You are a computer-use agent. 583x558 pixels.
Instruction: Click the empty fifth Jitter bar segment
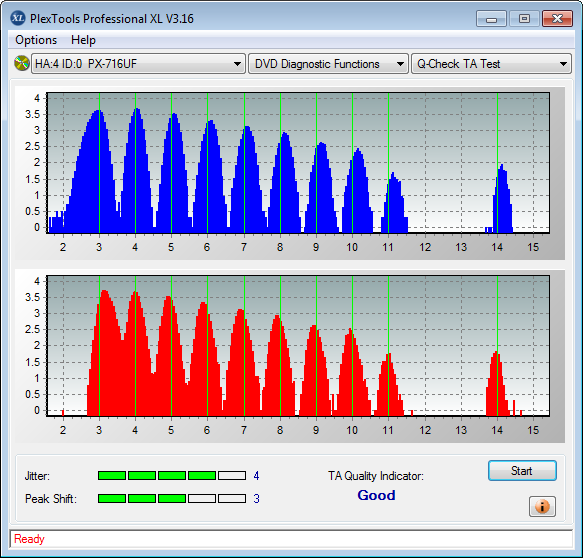[x=232, y=475]
